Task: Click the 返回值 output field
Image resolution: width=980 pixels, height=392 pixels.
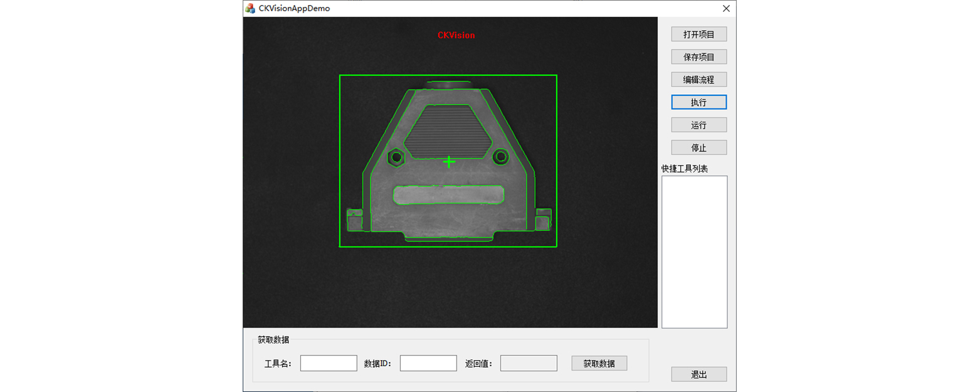Action: click(529, 363)
